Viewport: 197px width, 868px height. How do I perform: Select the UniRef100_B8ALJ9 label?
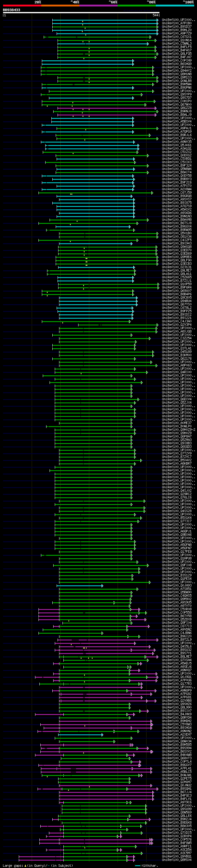pos(177,115)
